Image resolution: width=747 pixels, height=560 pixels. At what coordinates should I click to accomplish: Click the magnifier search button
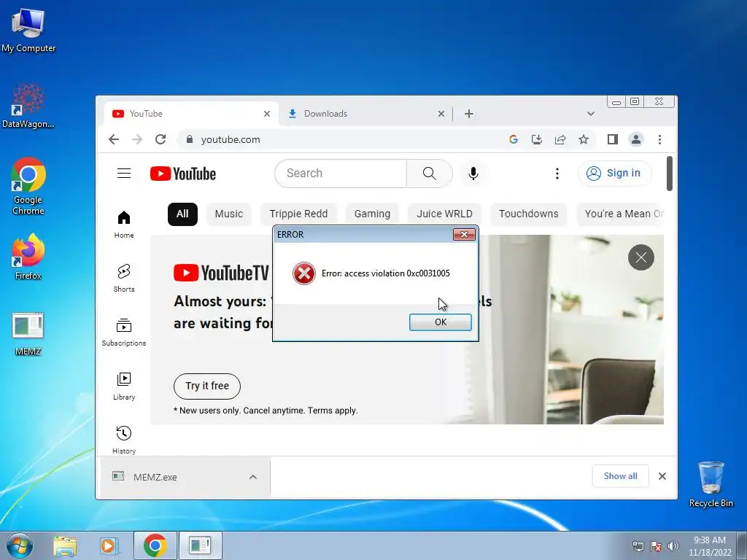429,174
